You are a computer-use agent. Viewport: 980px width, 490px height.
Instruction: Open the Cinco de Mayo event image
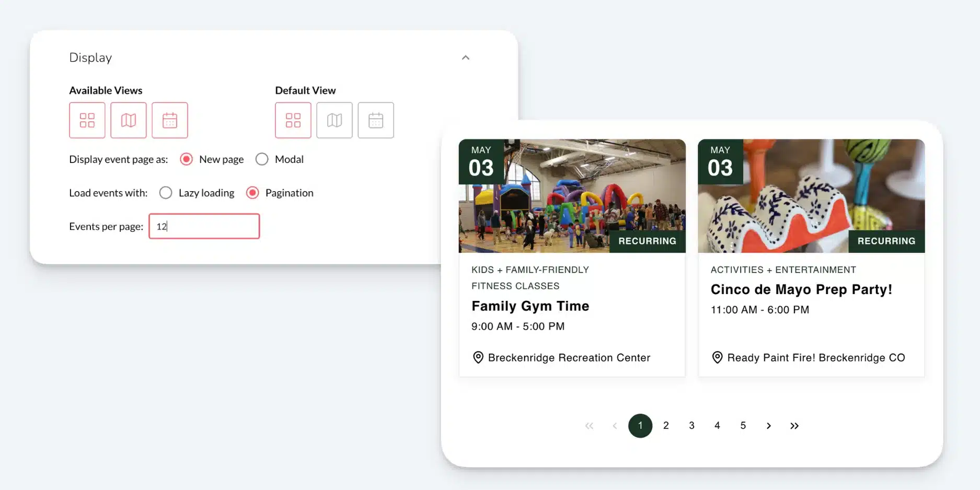coord(811,196)
